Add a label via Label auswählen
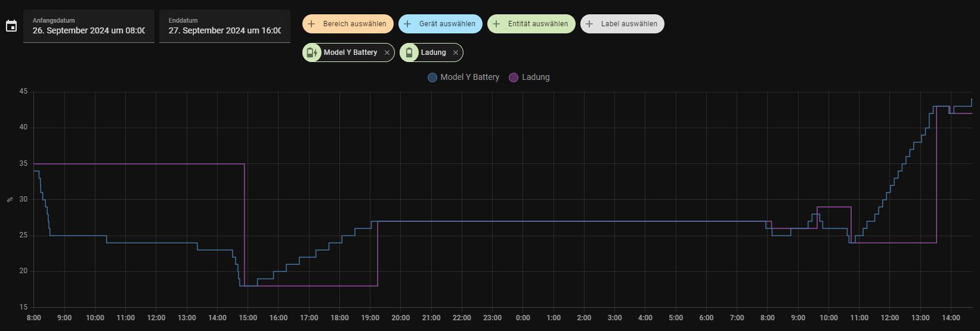Image resolution: width=980 pixels, height=331 pixels. click(622, 24)
